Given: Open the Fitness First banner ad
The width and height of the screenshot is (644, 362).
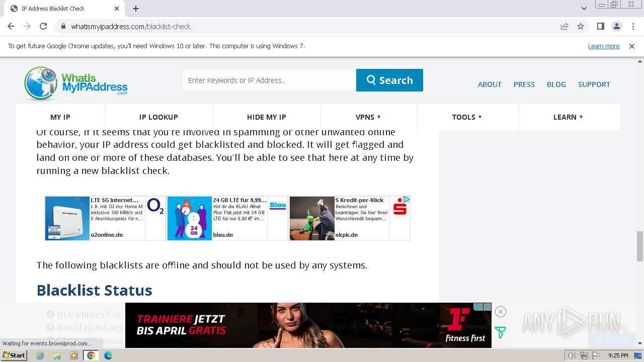Looking at the screenshot, I should click(x=308, y=325).
